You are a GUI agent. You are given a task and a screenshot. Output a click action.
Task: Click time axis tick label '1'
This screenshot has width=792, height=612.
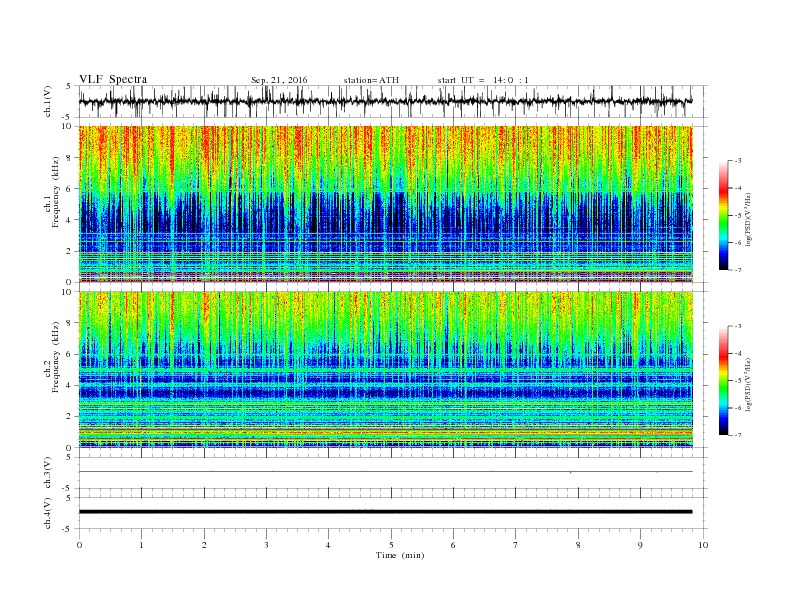(x=141, y=545)
